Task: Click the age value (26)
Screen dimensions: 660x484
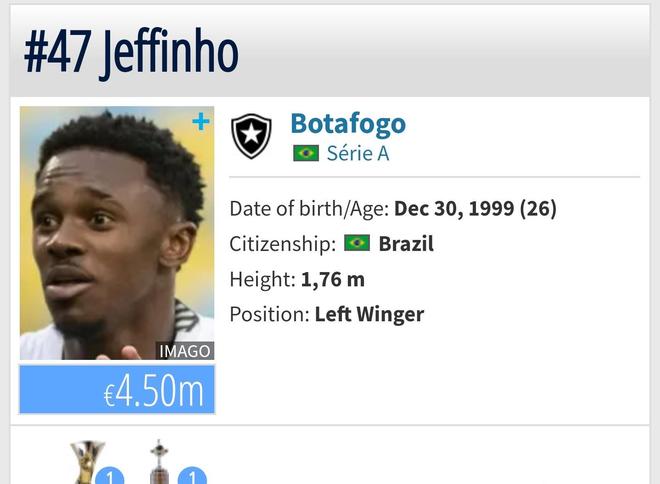Action: pos(538,208)
